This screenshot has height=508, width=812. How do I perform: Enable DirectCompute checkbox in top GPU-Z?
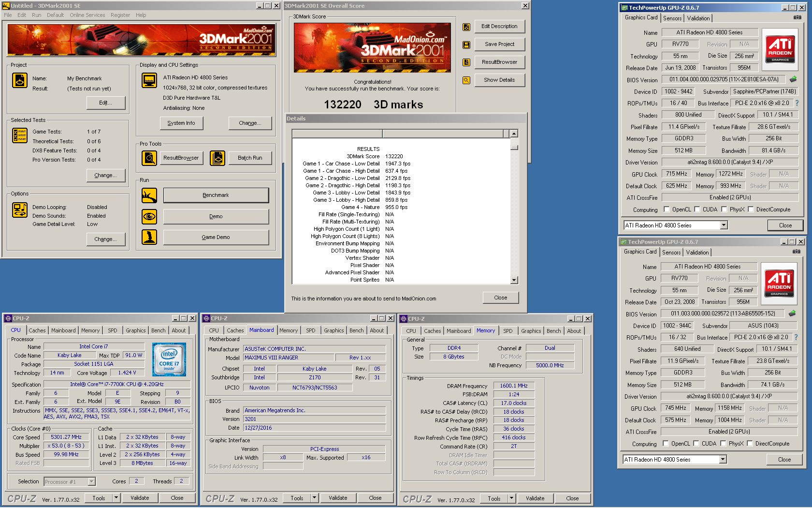pos(751,209)
